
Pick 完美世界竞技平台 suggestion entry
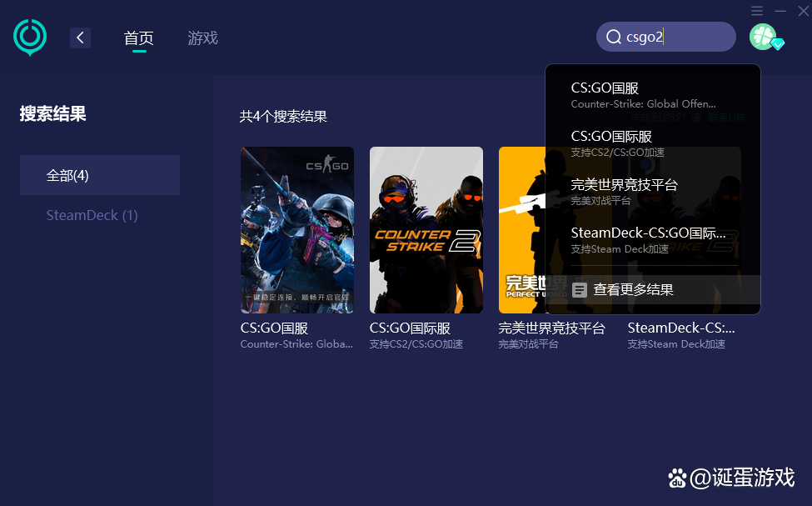[x=621, y=191]
